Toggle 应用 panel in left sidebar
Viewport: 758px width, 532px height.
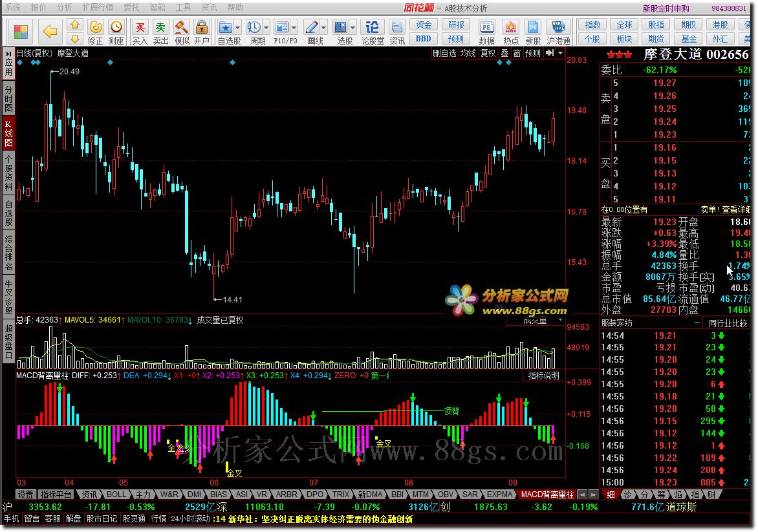(x=8, y=63)
